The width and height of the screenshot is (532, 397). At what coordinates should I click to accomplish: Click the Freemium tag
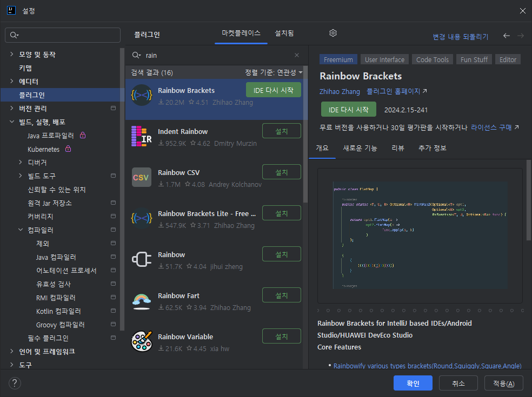338,59
